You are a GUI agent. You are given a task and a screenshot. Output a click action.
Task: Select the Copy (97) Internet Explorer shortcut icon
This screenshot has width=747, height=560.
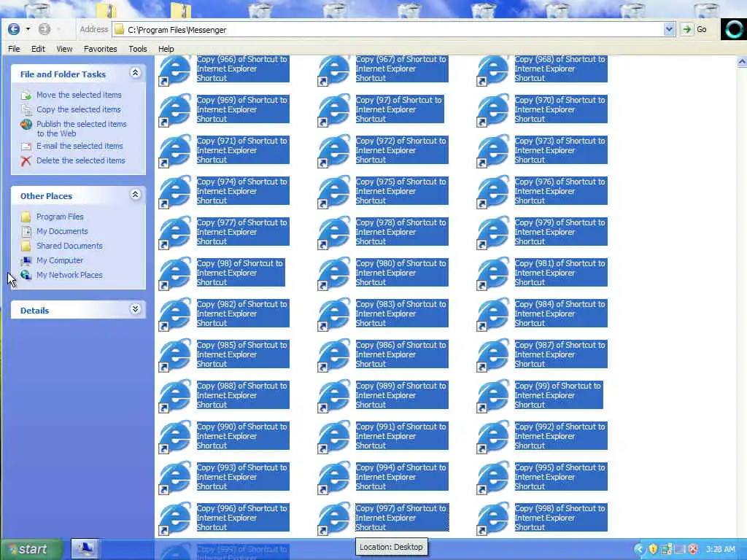click(x=334, y=111)
